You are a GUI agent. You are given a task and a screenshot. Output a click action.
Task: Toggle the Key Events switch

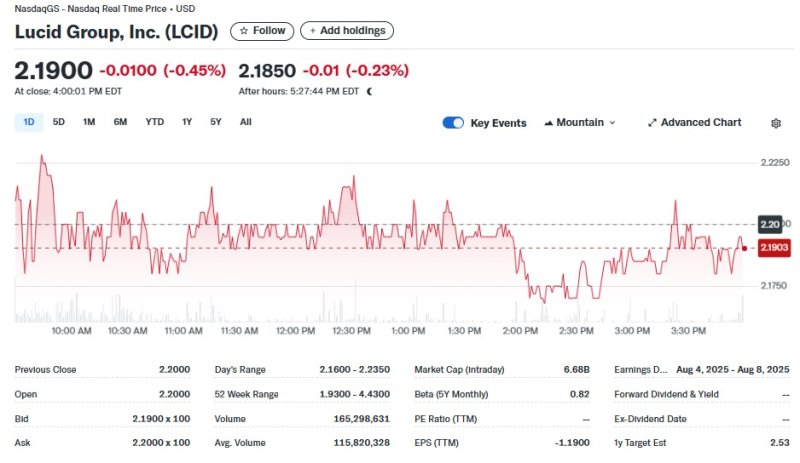(x=453, y=123)
